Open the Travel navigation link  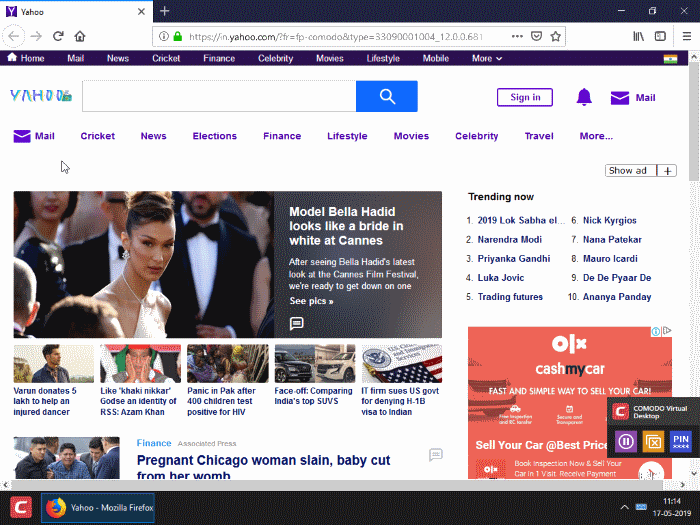[x=539, y=136]
